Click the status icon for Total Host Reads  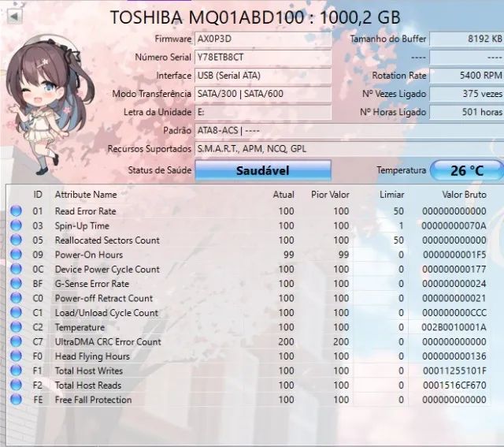tap(16, 385)
